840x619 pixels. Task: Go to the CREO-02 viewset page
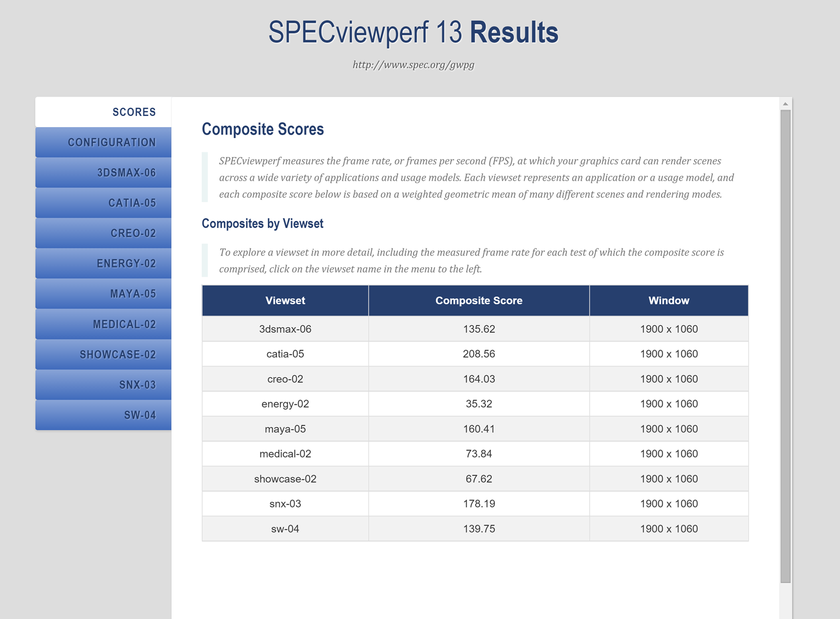133,233
